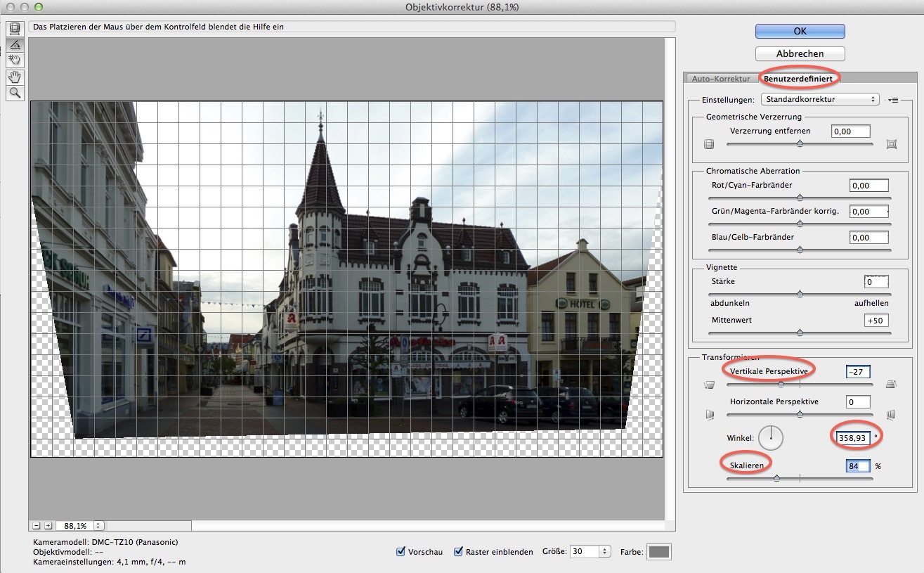Select the Zoom magnifier tool
The width and height of the screenshot is (924, 573).
pos(14,93)
